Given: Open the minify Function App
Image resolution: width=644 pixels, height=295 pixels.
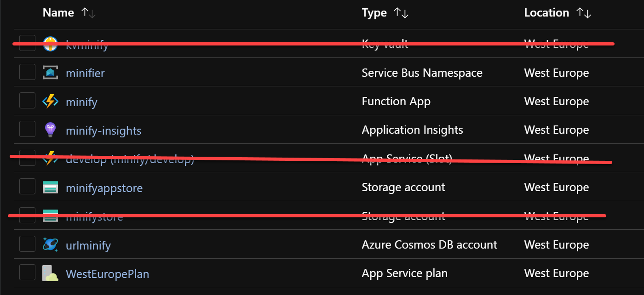Looking at the screenshot, I should pyautogui.click(x=81, y=101).
